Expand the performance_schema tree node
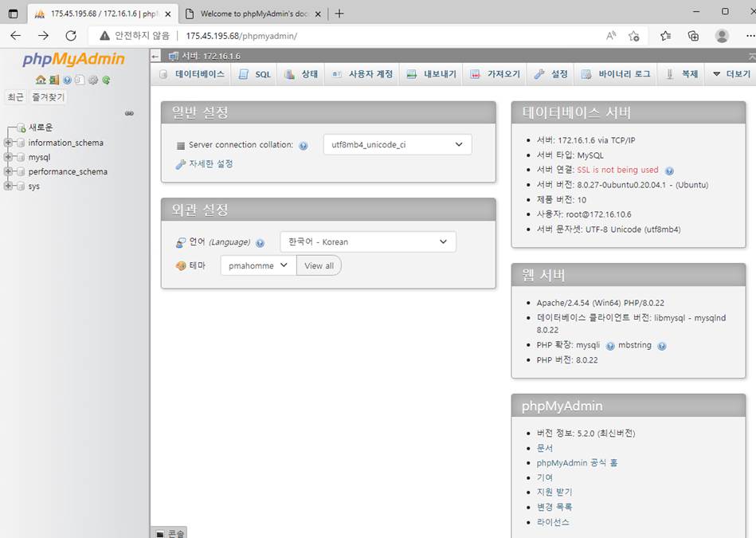756x538 pixels. [8, 171]
